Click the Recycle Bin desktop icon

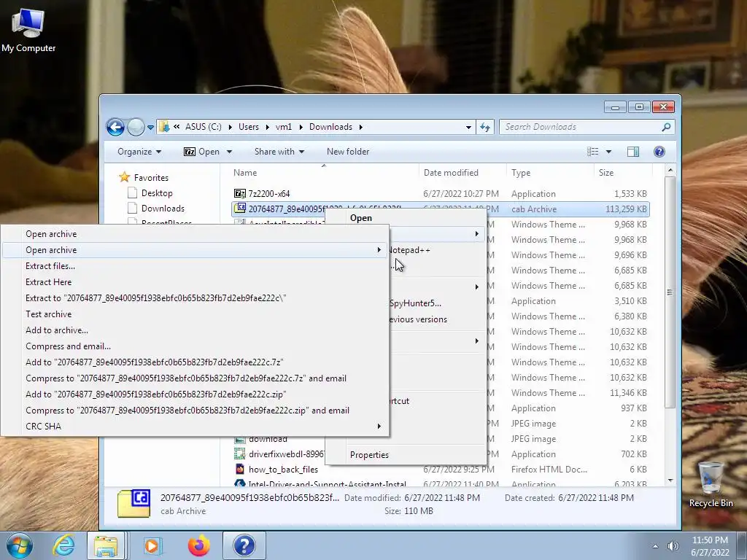(x=711, y=485)
